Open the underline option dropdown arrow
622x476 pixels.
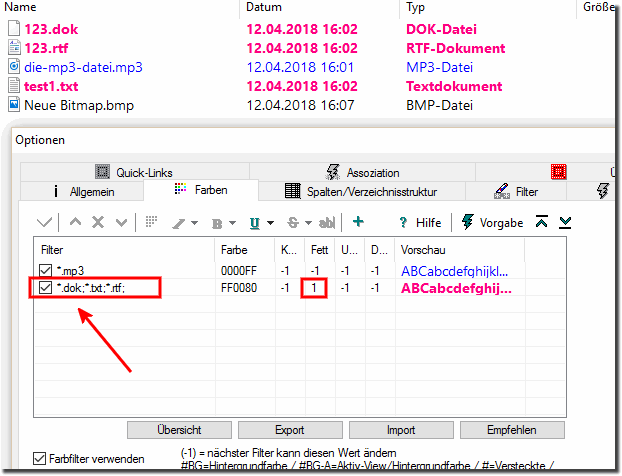(271, 223)
